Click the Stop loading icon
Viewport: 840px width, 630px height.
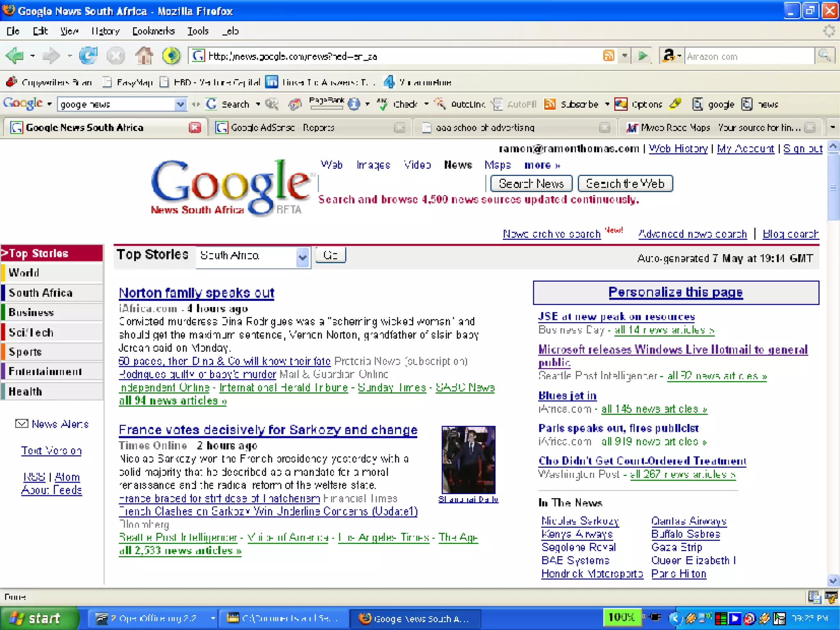point(116,56)
